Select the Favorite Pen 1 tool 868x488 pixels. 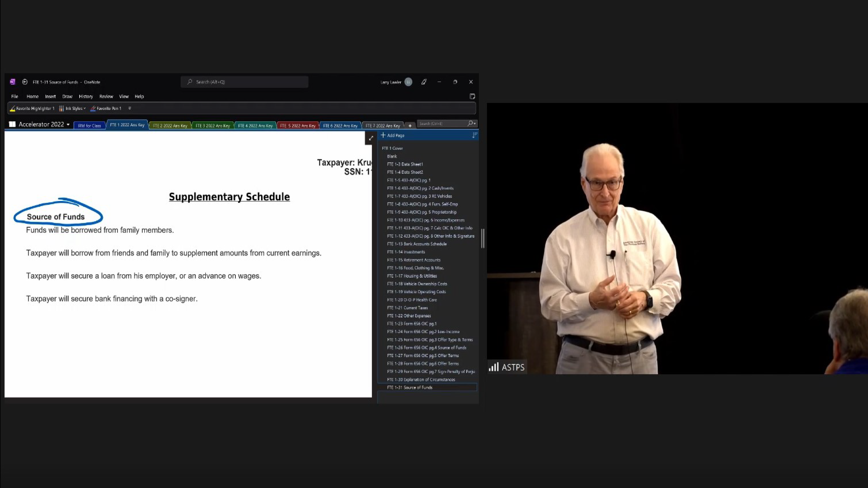[x=106, y=108]
